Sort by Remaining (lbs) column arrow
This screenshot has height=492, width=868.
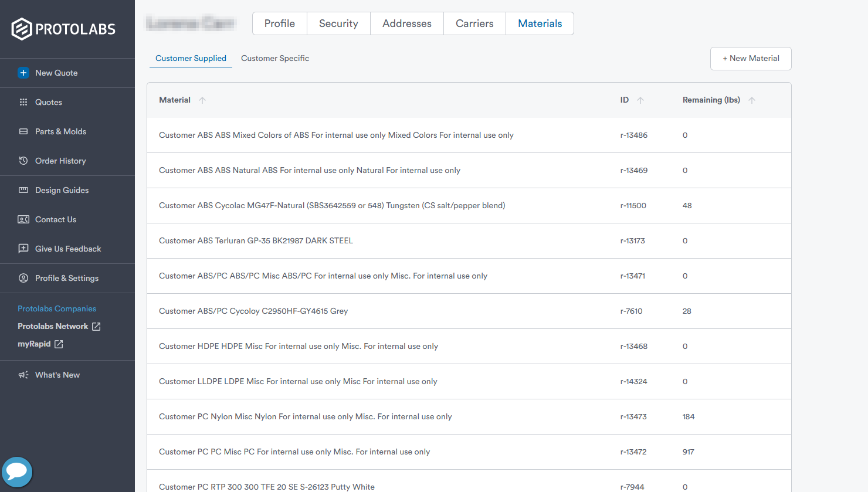pos(752,100)
